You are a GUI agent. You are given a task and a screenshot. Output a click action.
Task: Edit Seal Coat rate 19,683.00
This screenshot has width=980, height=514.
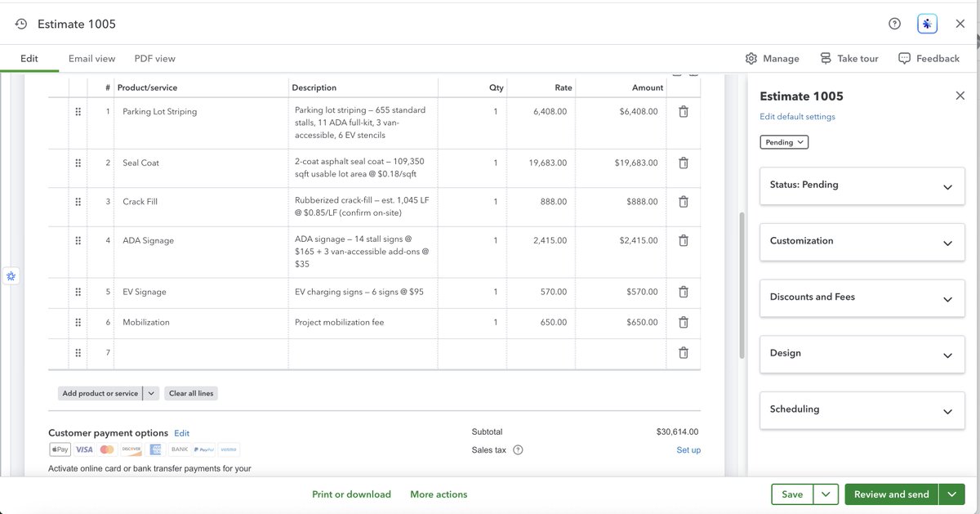point(540,168)
